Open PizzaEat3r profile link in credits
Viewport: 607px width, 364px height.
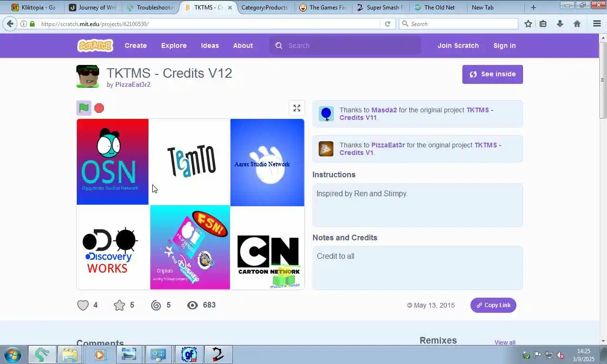(388, 145)
